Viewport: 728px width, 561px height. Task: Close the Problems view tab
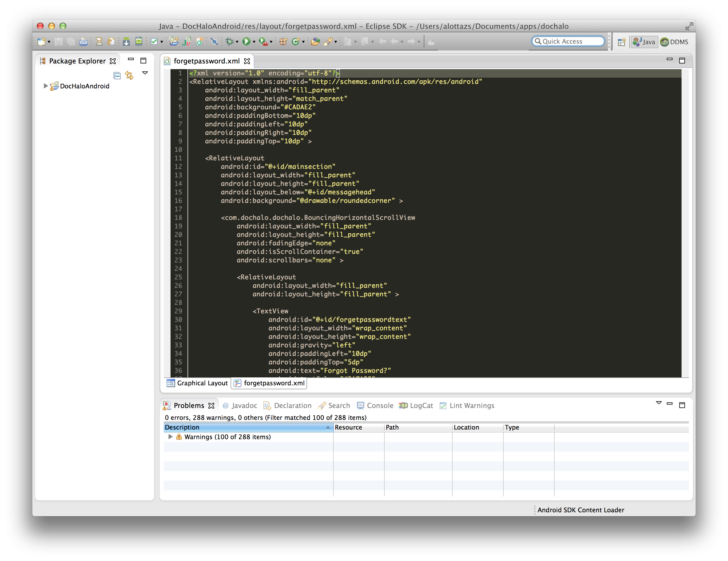211,406
